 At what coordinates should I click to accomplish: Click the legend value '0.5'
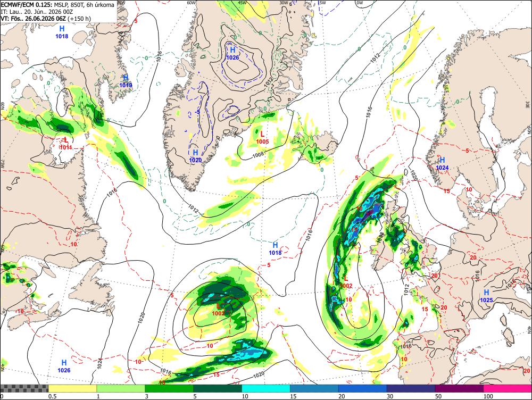coord(52,396)
